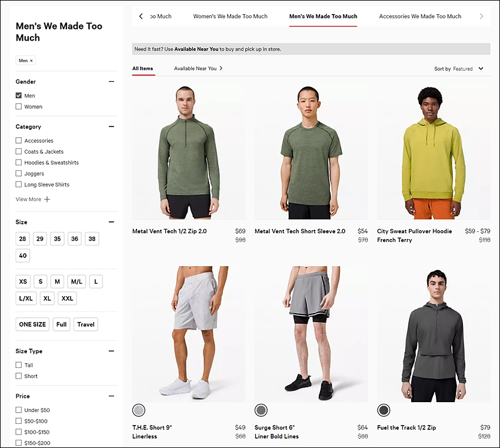Open T.H.E. Short 9" Linerless product link
The image size is (500, 448).
(152, 432)
